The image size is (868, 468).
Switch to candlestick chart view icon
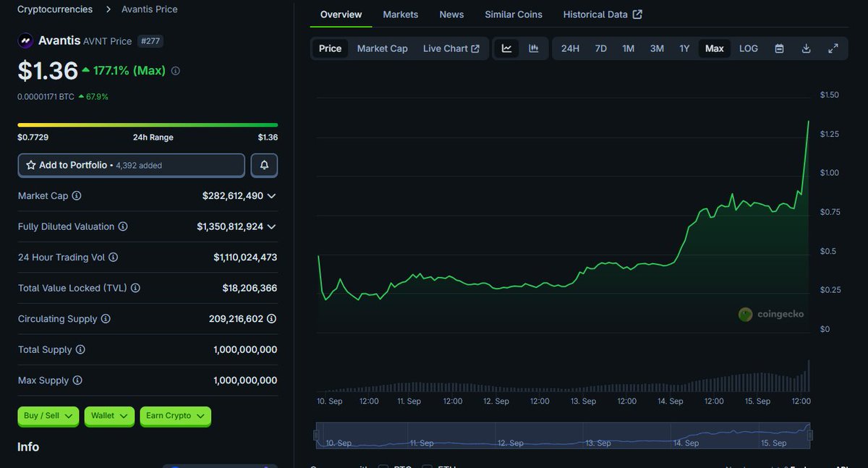coord(534,48)
